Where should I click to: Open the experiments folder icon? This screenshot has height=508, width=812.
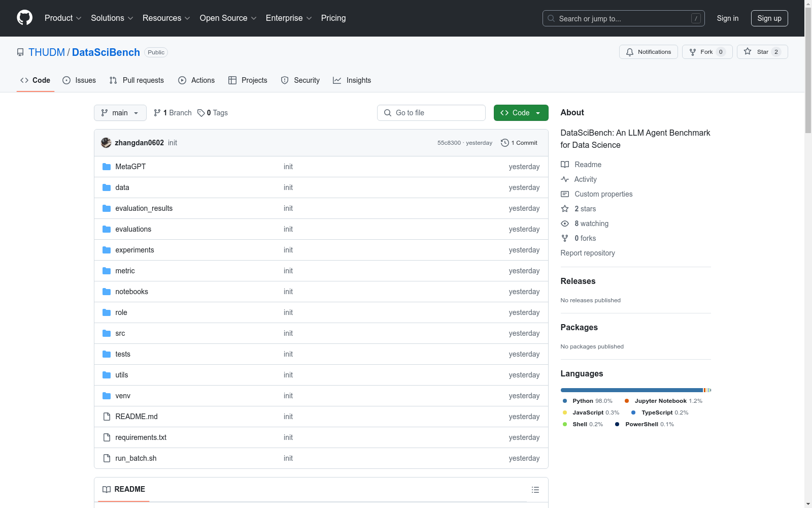tap(107, 250)
